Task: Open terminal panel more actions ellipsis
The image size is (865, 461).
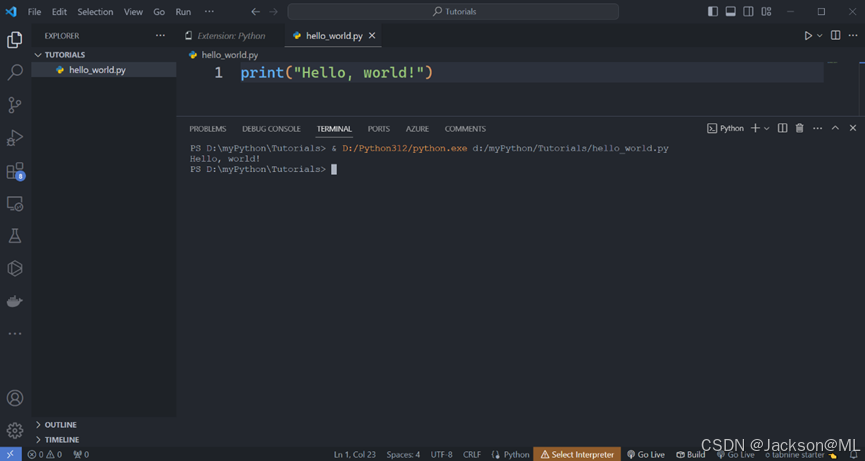Action: (x=818, y=128)
